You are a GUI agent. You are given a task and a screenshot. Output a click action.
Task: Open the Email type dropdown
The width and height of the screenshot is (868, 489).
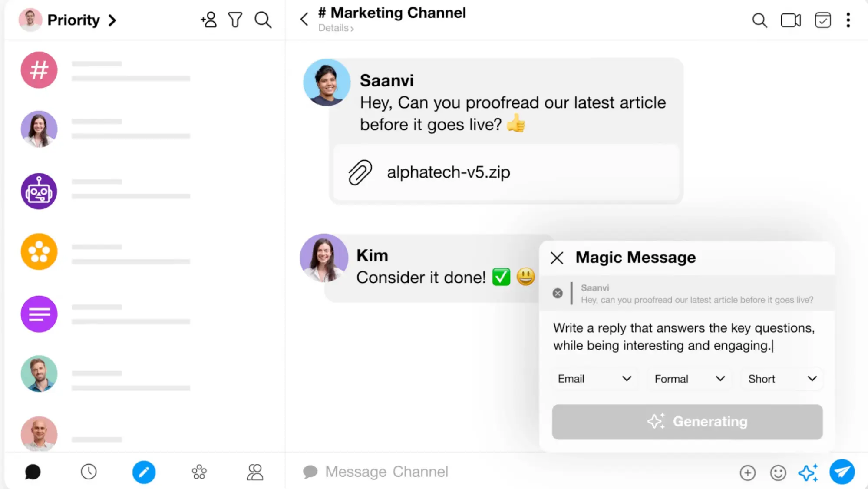(594, 379)
